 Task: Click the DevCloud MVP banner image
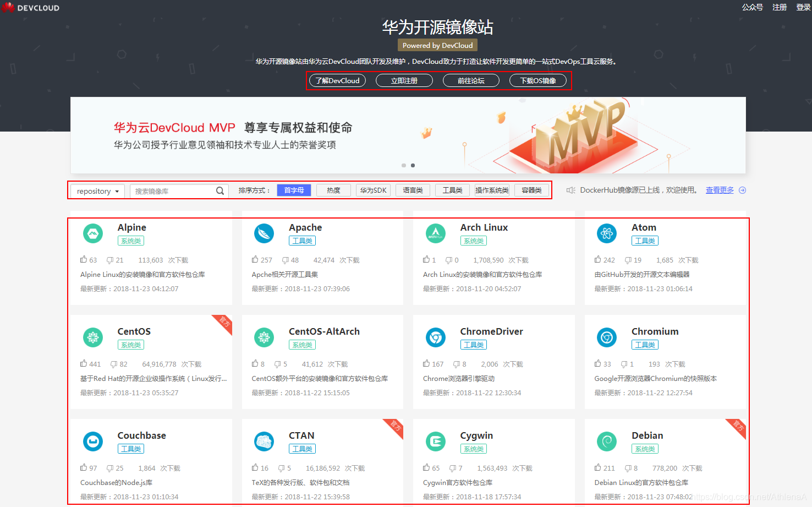tap(408, 135)
